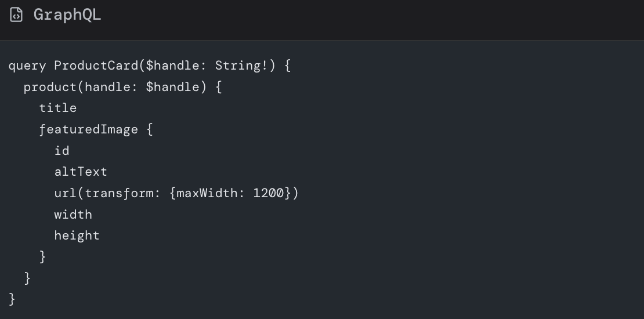
Task: Place cursor on the product field
Action: [50, 87]
